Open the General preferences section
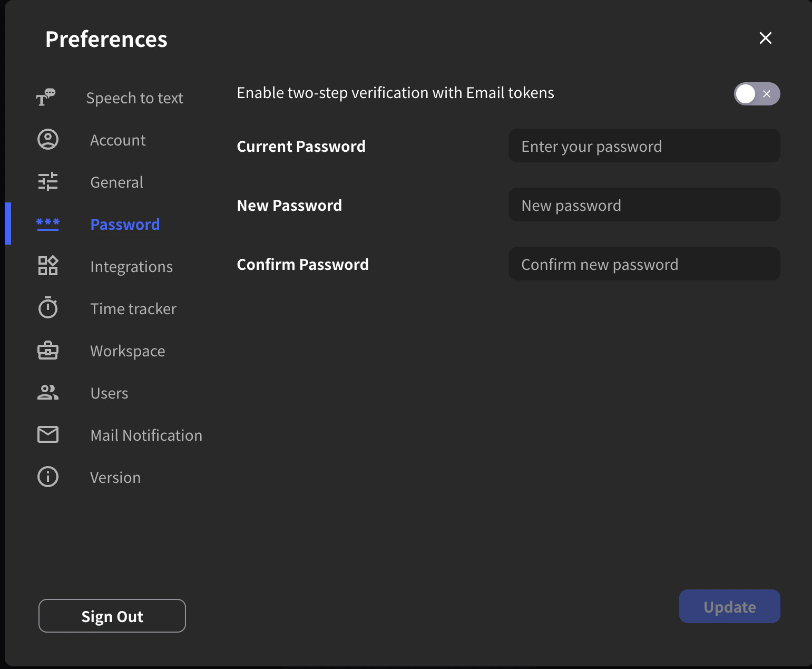Screen dimensions: 812x669 116,182
